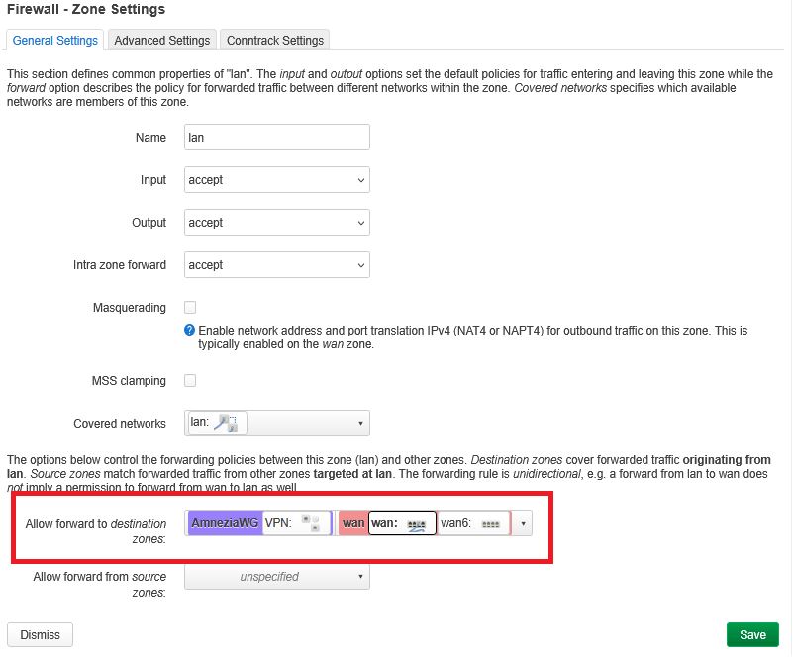
Task: Click the Name input field
Action: coord(276,138)
